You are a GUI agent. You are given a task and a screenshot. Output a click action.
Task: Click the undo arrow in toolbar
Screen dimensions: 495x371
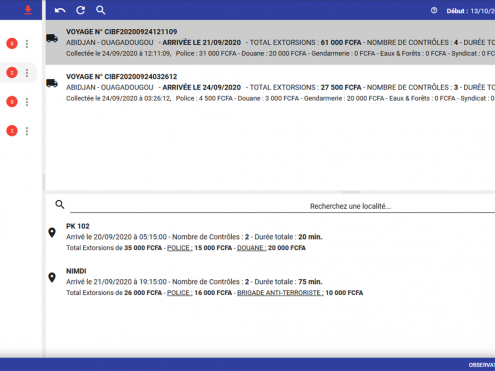point(60,10)
